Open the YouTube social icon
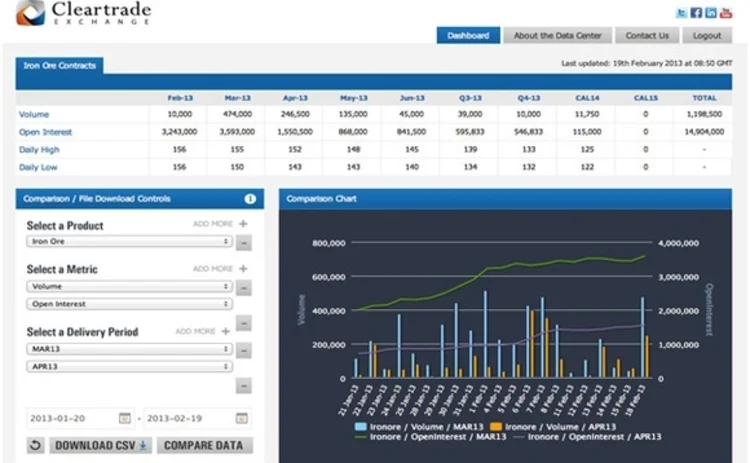 726,13
